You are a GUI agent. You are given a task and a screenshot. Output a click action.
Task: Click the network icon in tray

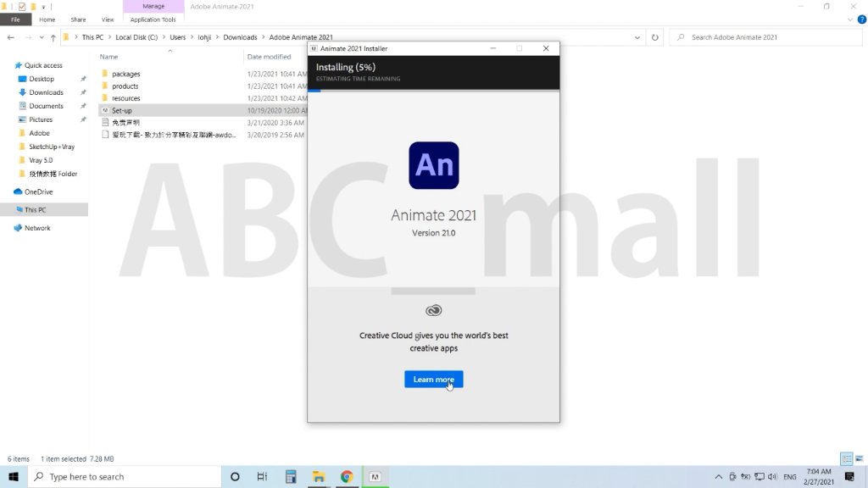point(759,476)
